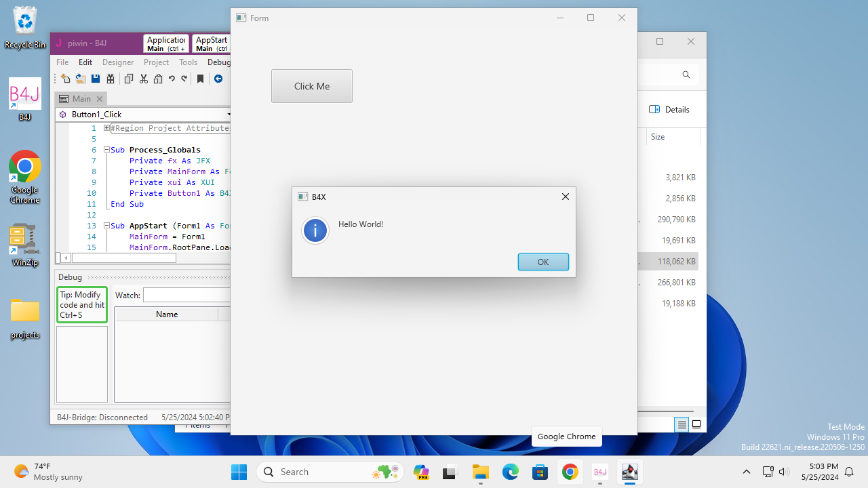Open the Project menu in B4J

pyautogui.click(x=156, y=62)
